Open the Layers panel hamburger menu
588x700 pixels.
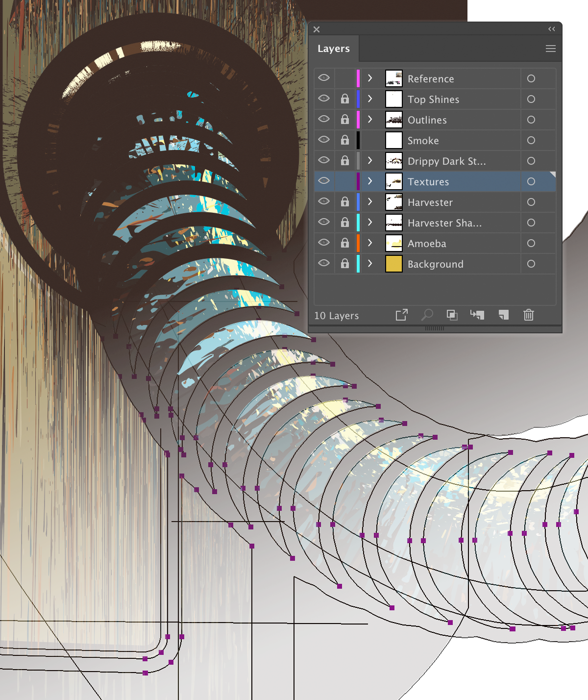click(551, 49)
